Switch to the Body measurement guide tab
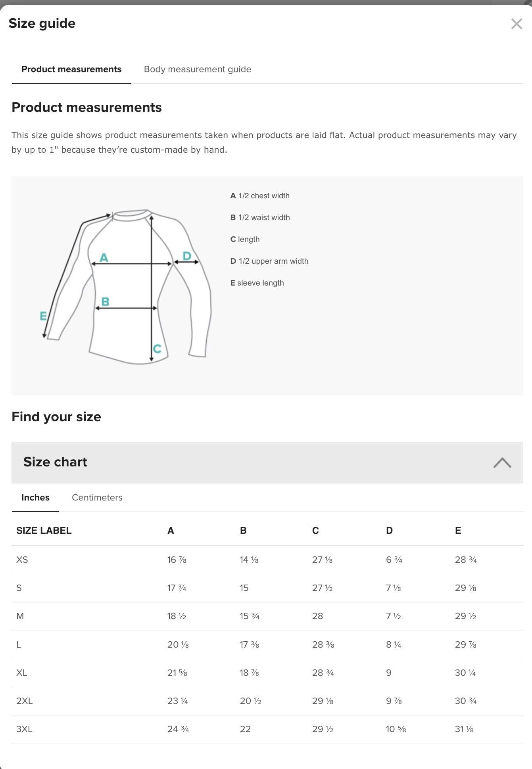The width and height of the screenshot is (532, 769). pyautogui.click(x=198, y=69)
